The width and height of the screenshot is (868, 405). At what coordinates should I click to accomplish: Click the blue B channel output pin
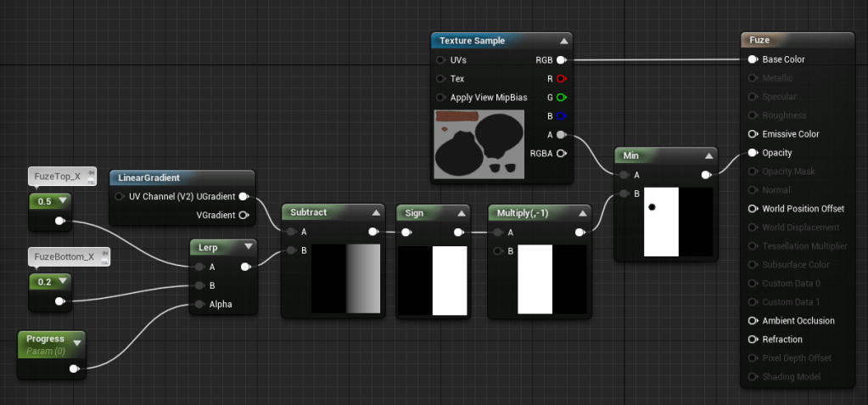pos(561,116)
